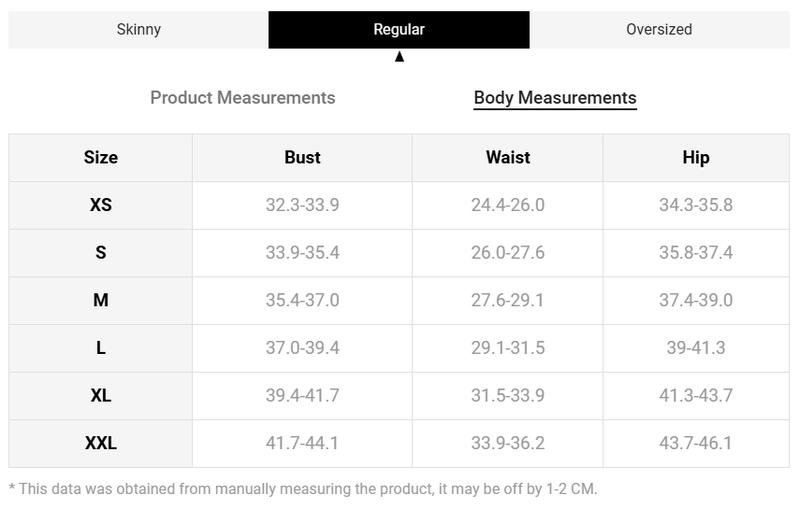Select the L size row label
The image size is (800, 523).
[101, 348]
